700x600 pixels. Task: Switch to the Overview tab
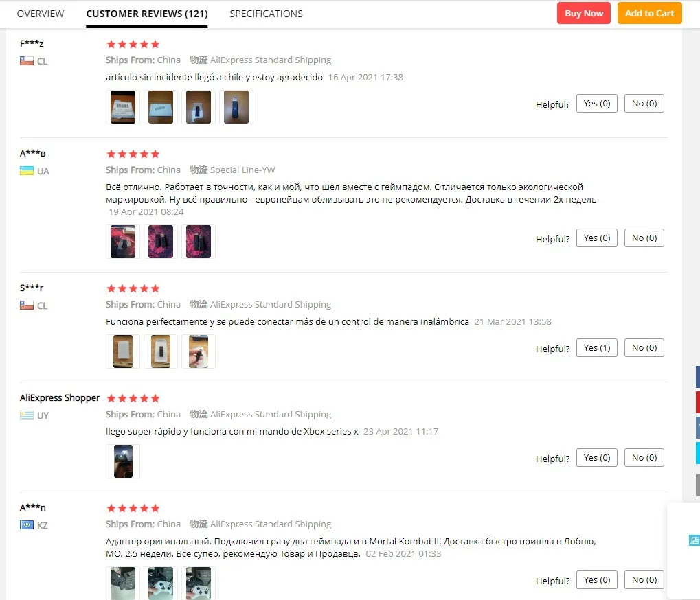[x=41, y=14]
